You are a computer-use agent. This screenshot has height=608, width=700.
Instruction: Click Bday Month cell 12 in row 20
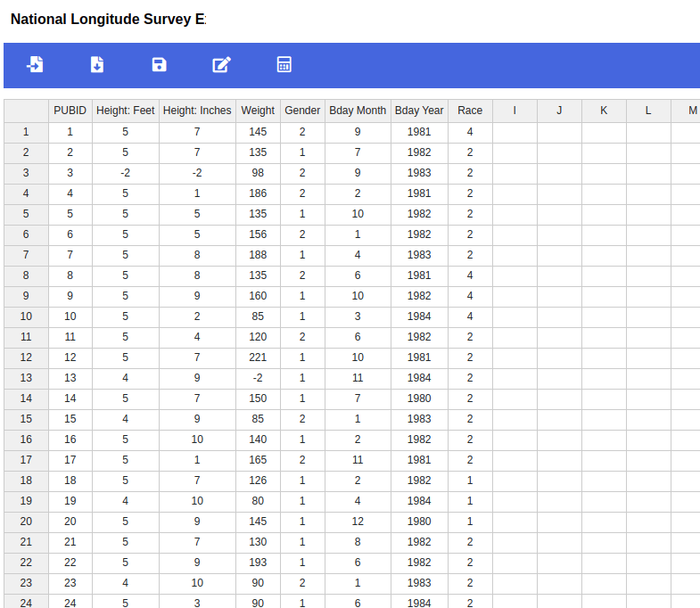pyautogui.click(x=358, y=522)
